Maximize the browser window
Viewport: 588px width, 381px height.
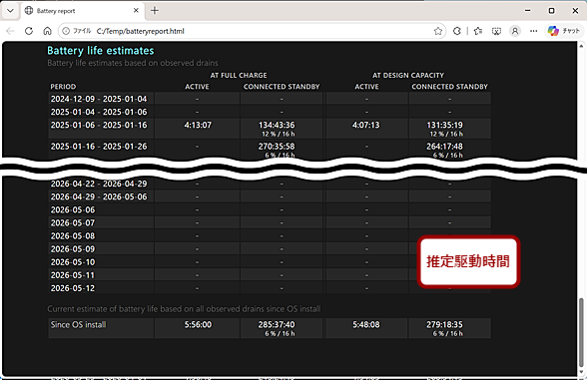(x=551, y=11)
